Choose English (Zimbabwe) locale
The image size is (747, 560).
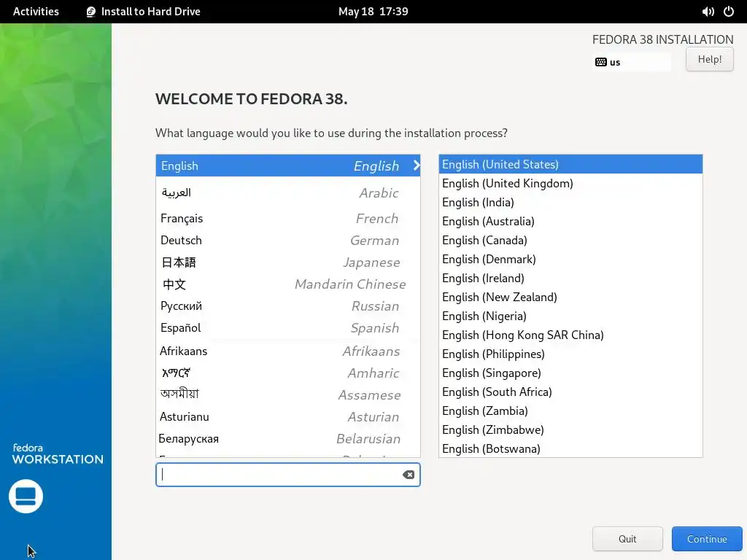pyautogui.click(x=570, y=430)
